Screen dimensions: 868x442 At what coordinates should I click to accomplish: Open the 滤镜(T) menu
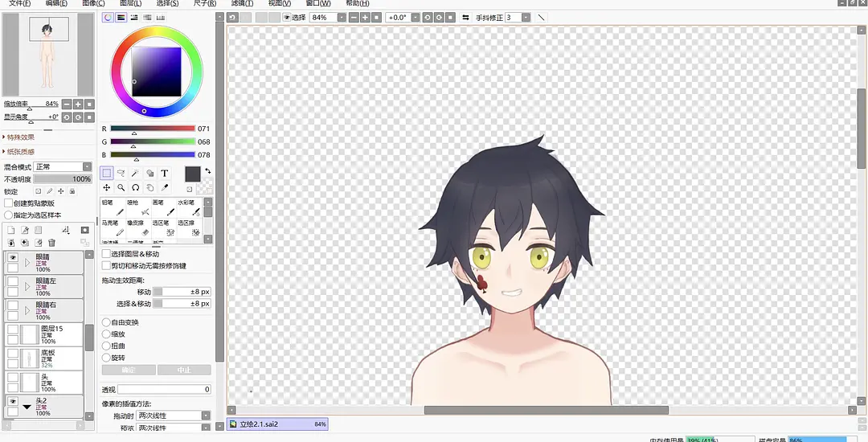point(243,3)
